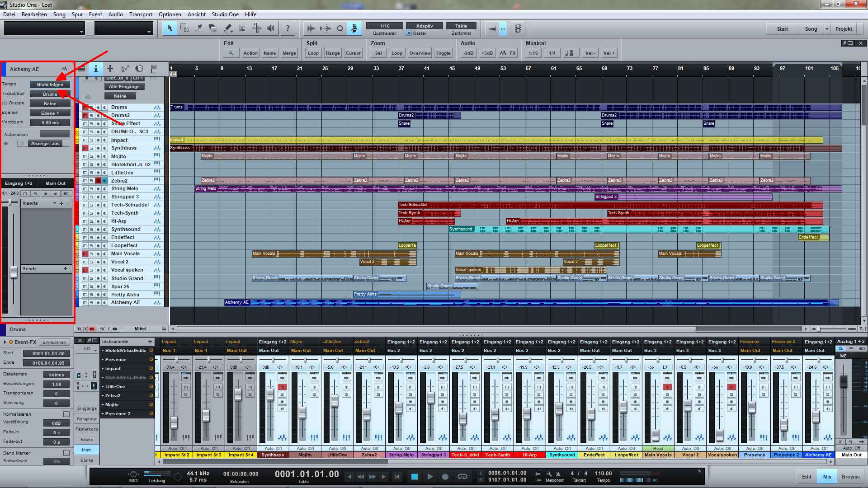868x488 pixels.
Task: Open the marker track flag icon
Action: pos(154,69)
